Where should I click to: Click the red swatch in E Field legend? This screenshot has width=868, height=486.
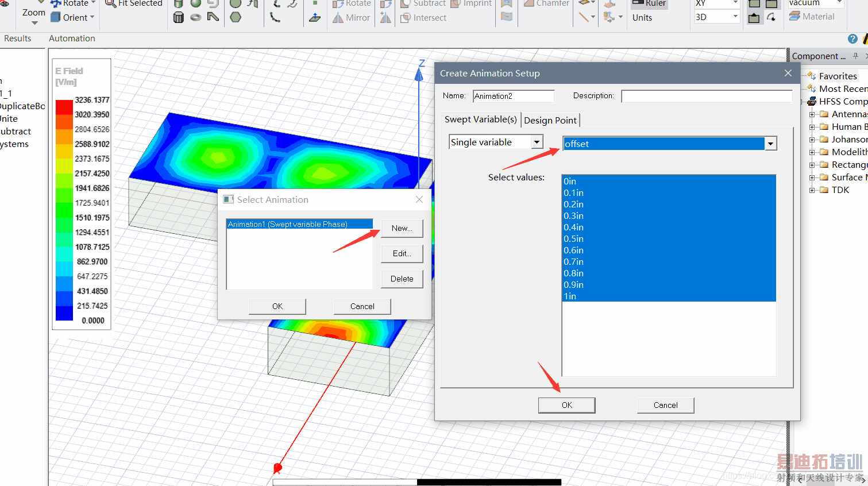click(x=64, y=107)
